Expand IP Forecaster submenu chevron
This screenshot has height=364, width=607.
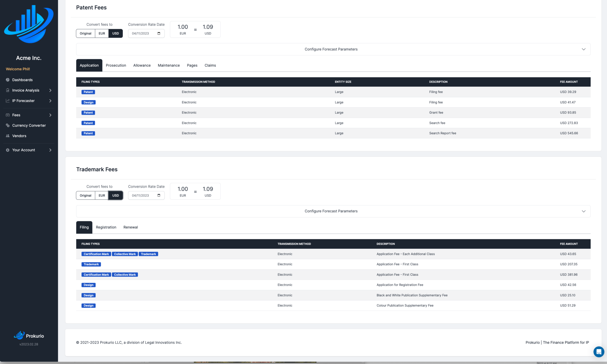tap(50, 100)
